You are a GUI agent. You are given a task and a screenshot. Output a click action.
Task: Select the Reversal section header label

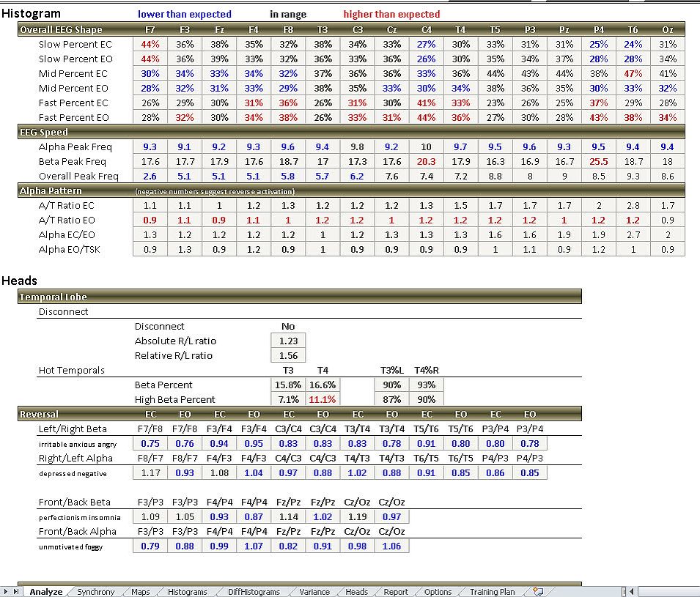click(39, 414)
